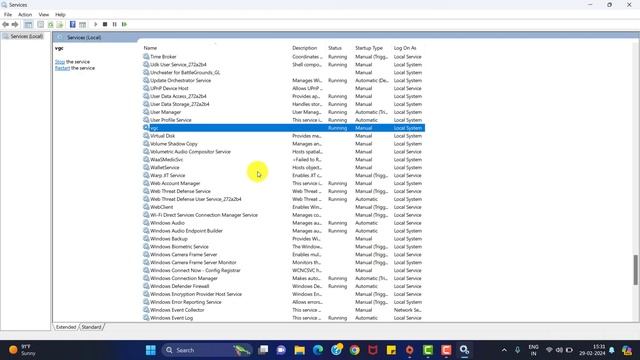
Task: Select the WalletService row
Action: (284, 167)
